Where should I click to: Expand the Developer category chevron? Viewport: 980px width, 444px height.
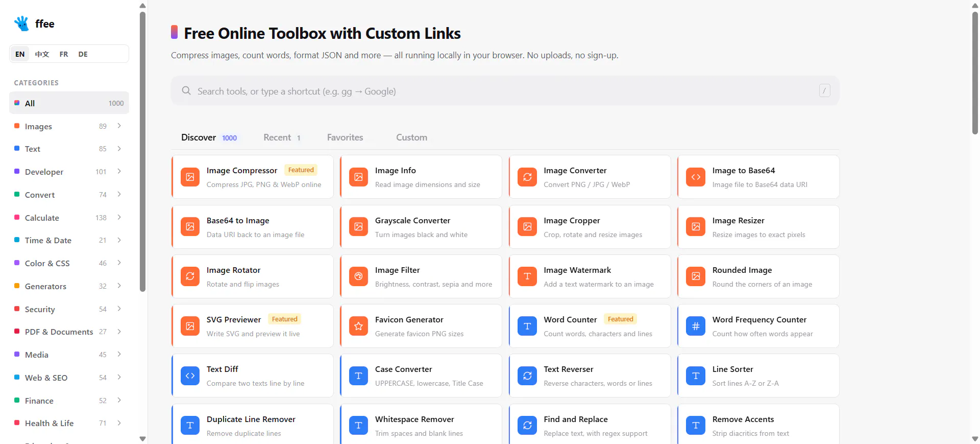(119, 171)
